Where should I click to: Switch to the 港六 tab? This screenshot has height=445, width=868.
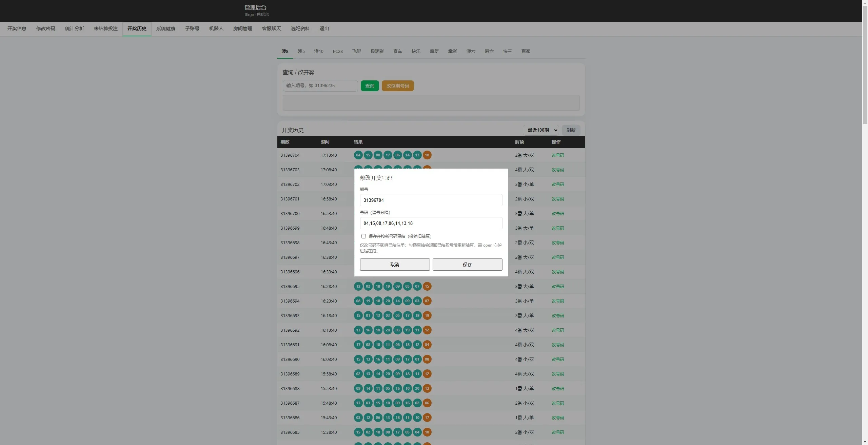coord(489,51)
